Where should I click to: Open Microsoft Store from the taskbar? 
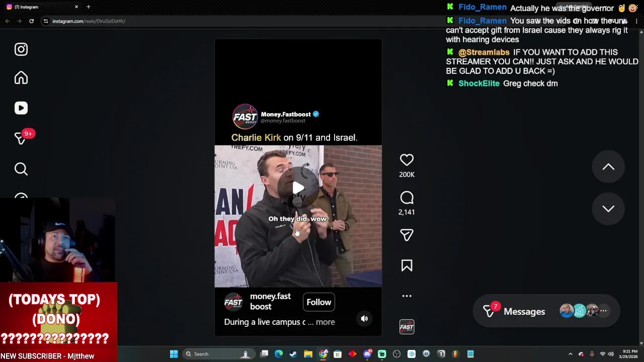(x=338, y=354)
